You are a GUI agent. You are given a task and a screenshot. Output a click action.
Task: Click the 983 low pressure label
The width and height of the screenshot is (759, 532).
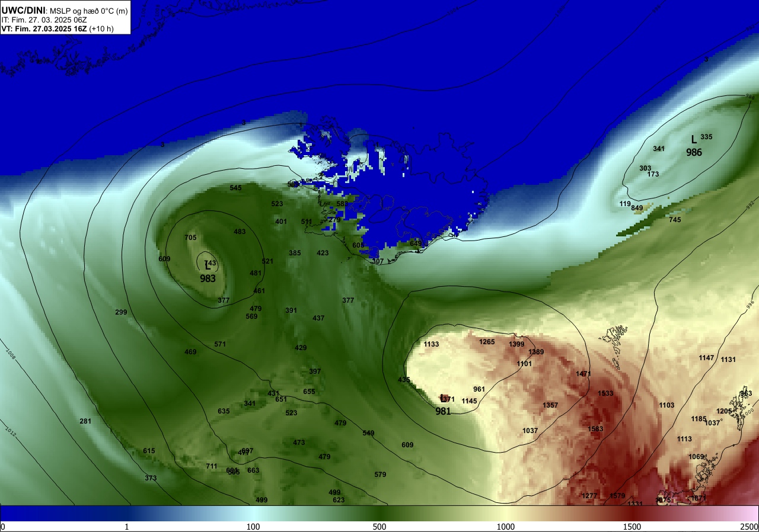click(208, 278)
